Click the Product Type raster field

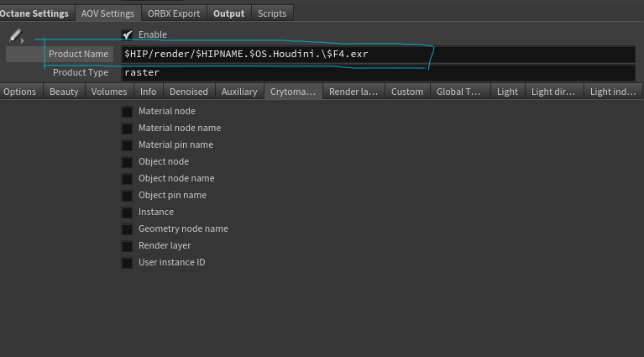coord(378,73)
